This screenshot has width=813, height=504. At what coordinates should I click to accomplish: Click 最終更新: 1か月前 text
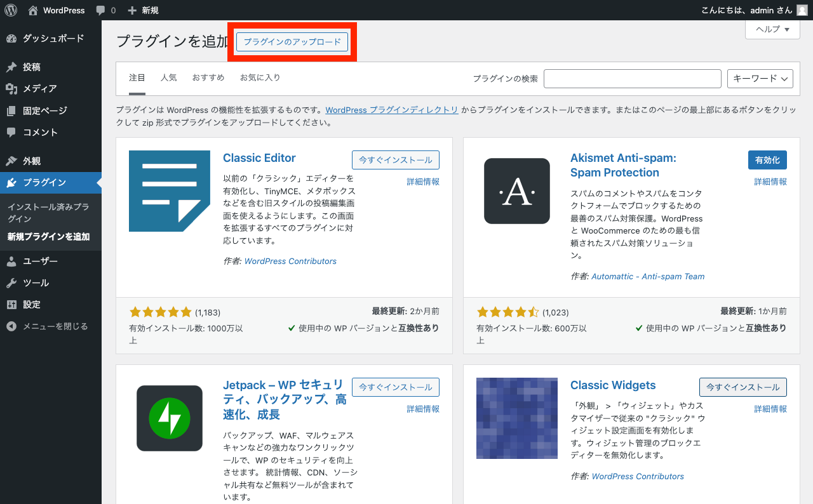(x=753, y=311)
